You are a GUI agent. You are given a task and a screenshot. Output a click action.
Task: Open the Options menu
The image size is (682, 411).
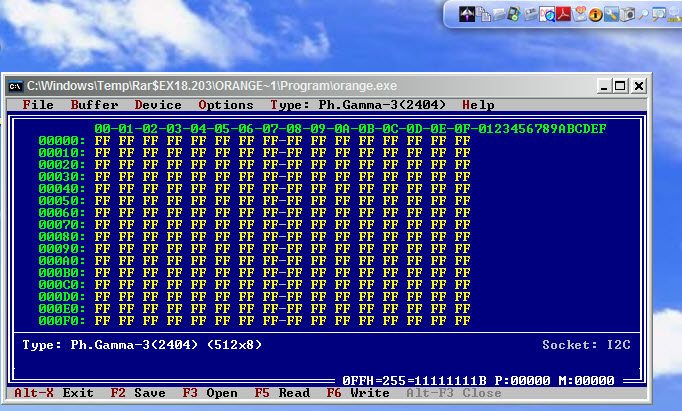[226, 105]
